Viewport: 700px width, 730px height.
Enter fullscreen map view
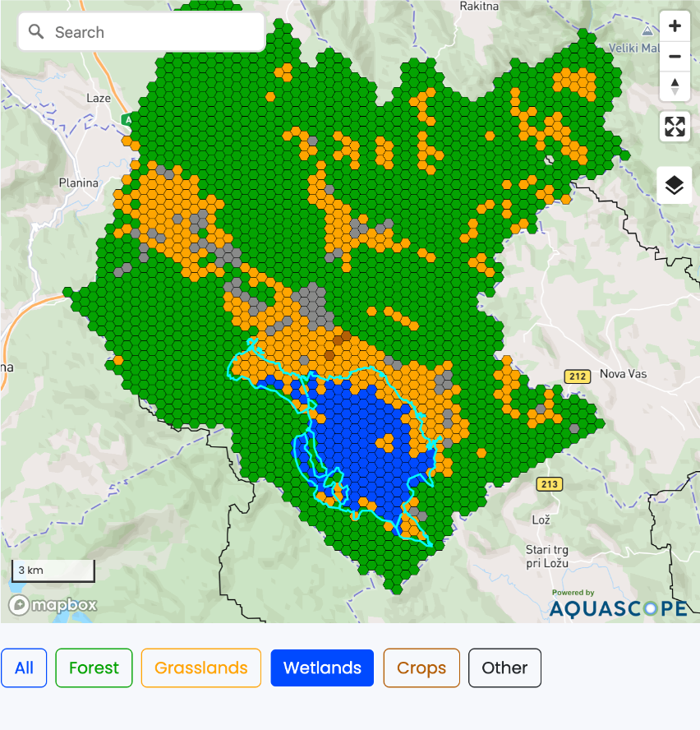(675, 126)
